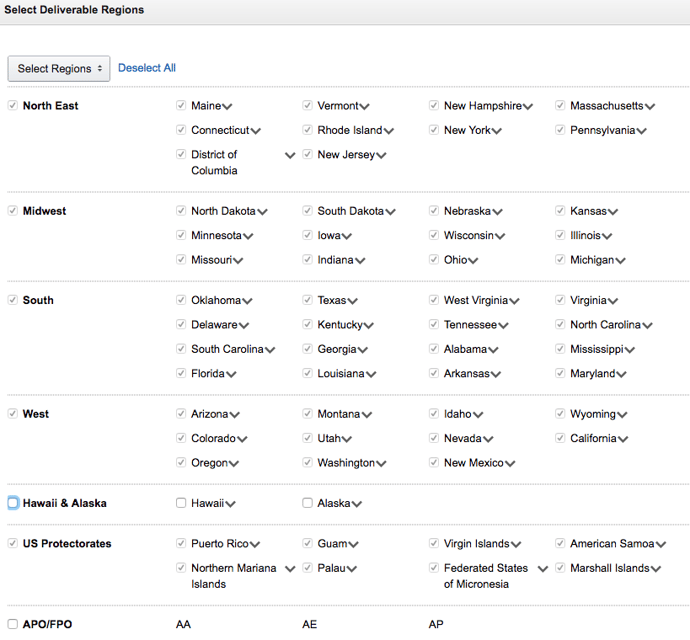Toggle the North East region checkbox
Viewport: 690px width, 640px height.
point(13,106)
